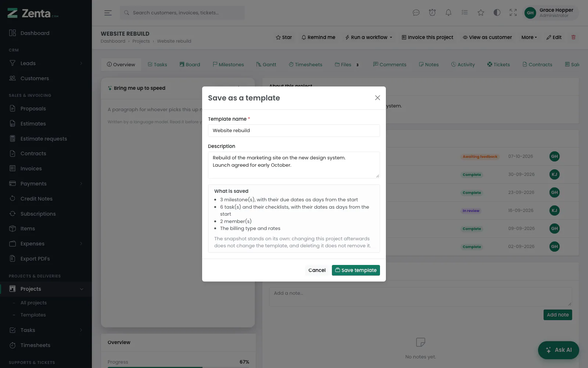Open the favorites star icon in header
The height and width of the screenshot is (368, 588).
[481, 13]
